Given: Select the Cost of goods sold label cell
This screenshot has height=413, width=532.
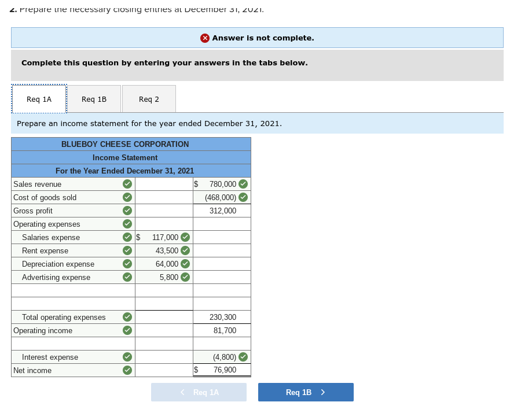Looking at the screenshot, I should 74,197.
